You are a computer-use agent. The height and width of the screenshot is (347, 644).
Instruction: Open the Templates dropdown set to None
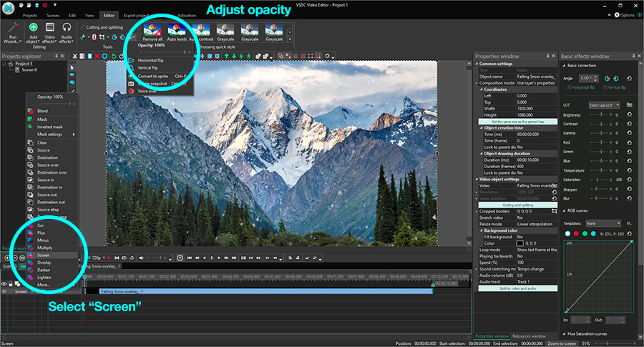click(x=603, y=223)
